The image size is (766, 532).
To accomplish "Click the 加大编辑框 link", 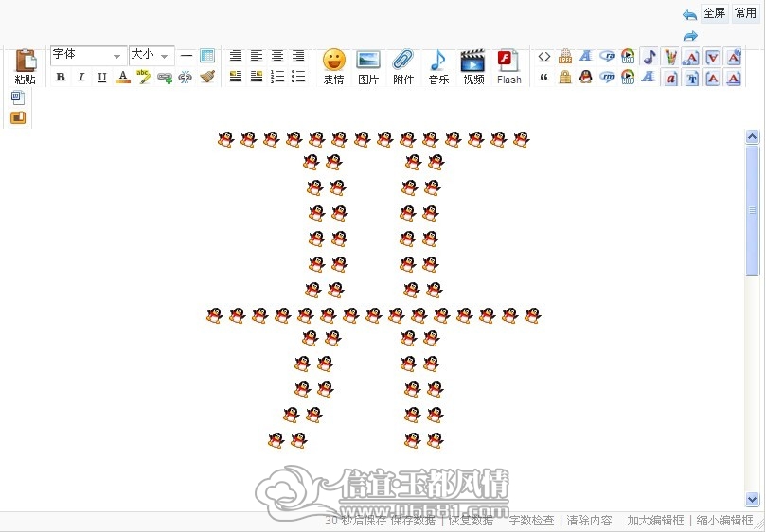I will click(x=655, y=521).
